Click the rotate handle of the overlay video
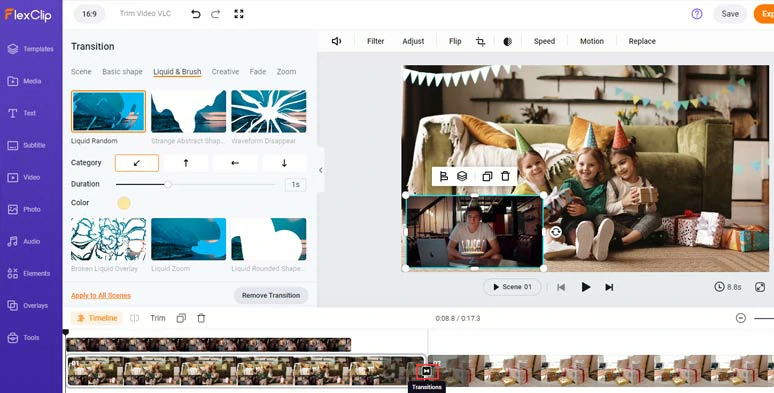774x393 pixels. click(x=556, y=232)
